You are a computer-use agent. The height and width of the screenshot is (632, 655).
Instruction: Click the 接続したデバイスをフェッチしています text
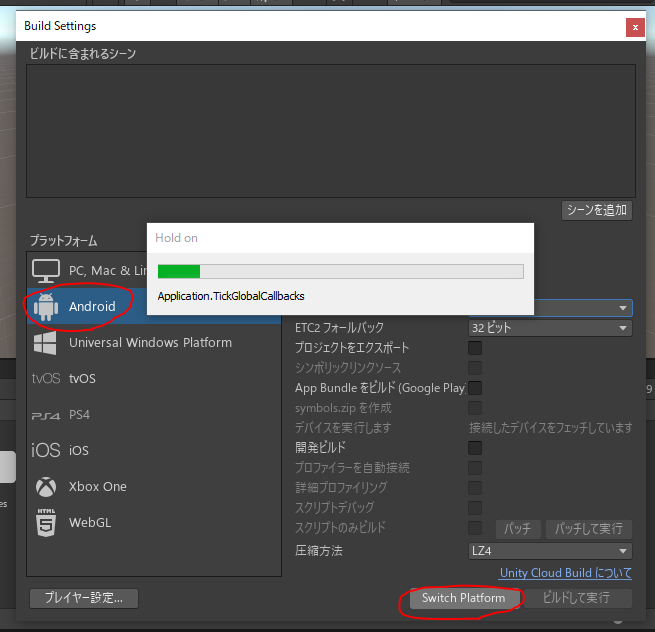coord(551,428)
